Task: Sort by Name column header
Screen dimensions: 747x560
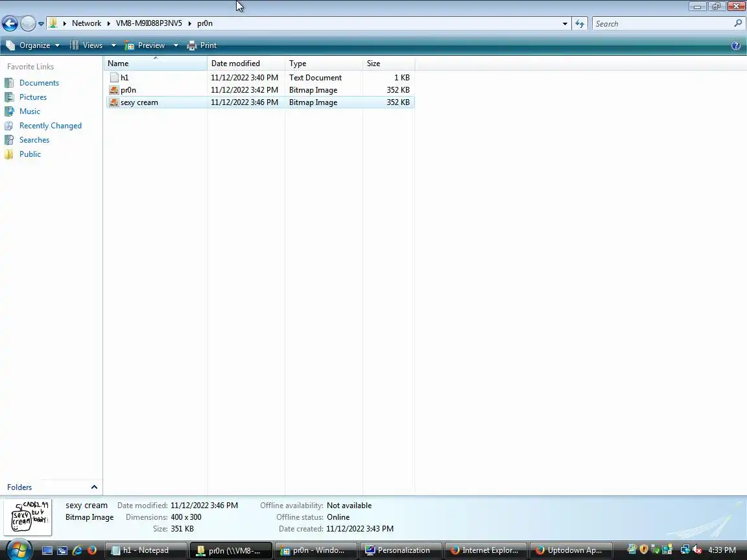Action: pos(156,64)
